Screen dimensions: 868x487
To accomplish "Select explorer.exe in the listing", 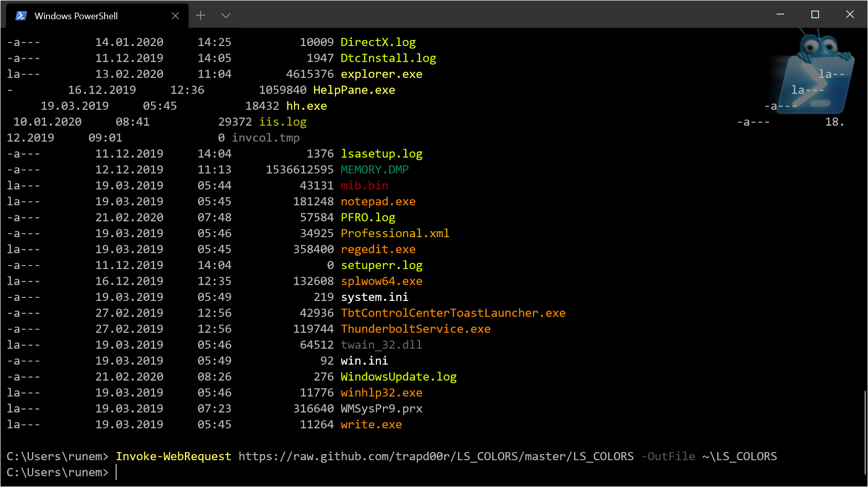I will (x=381, y=74).
